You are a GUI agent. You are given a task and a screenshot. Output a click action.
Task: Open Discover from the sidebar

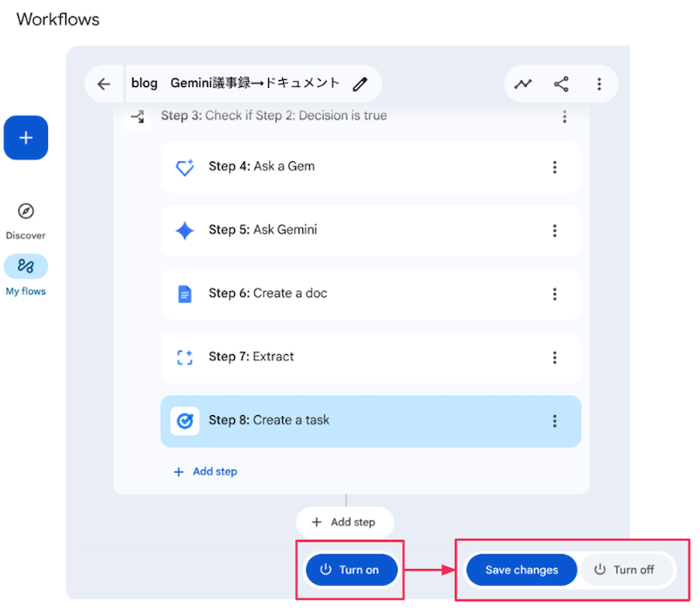[x=26, y=221]
